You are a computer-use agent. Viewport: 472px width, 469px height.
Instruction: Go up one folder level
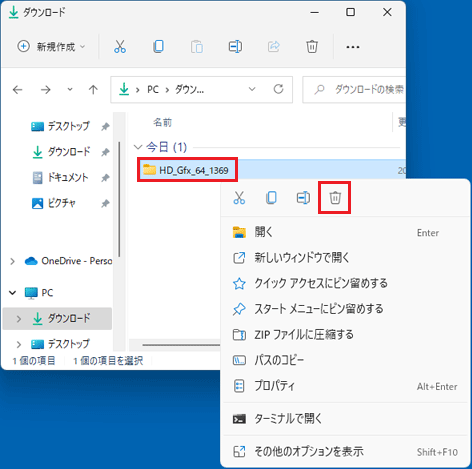point(93,89)
